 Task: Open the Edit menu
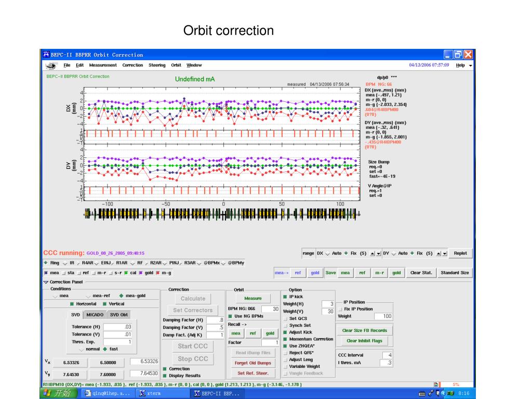(79, 65)
